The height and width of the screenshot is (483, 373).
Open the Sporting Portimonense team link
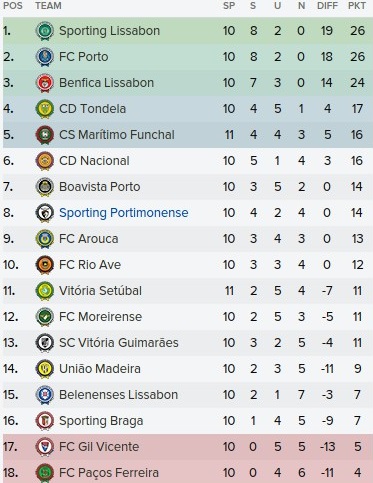click(124, 213)
